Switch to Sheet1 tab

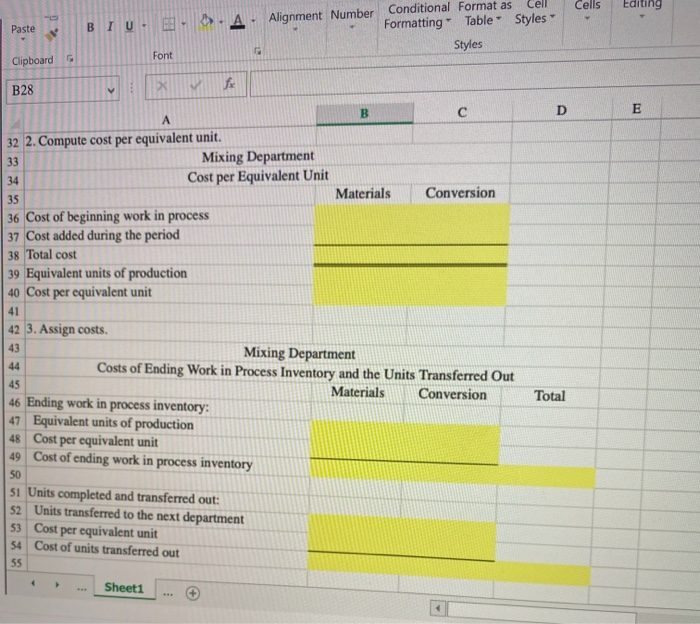pos(124,588)
